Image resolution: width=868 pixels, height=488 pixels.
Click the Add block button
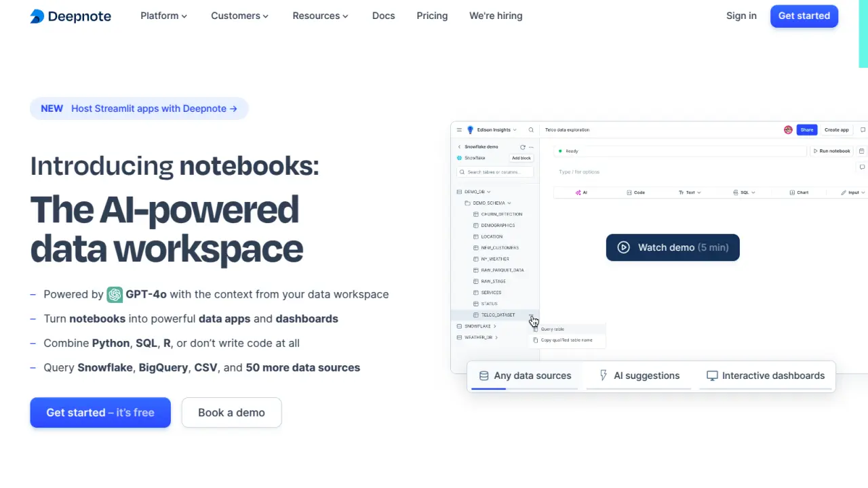(521, 158)
